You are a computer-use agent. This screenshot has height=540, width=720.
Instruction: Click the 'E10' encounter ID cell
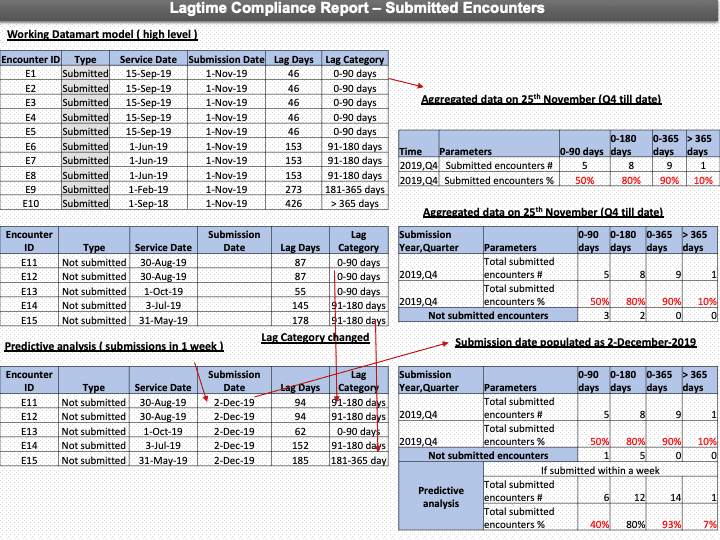tap(30, 203)
